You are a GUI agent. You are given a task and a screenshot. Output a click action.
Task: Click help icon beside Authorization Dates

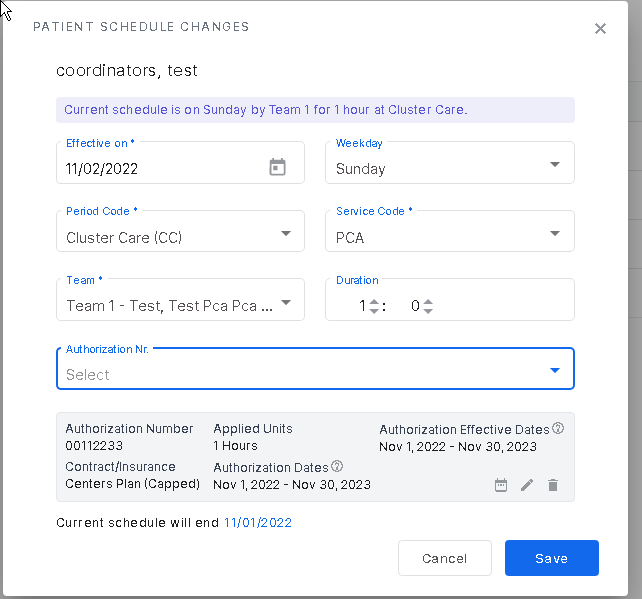pos(337,466)
